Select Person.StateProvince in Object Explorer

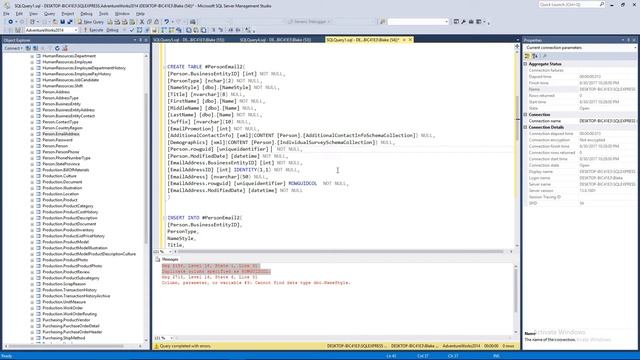pos(61,164)
